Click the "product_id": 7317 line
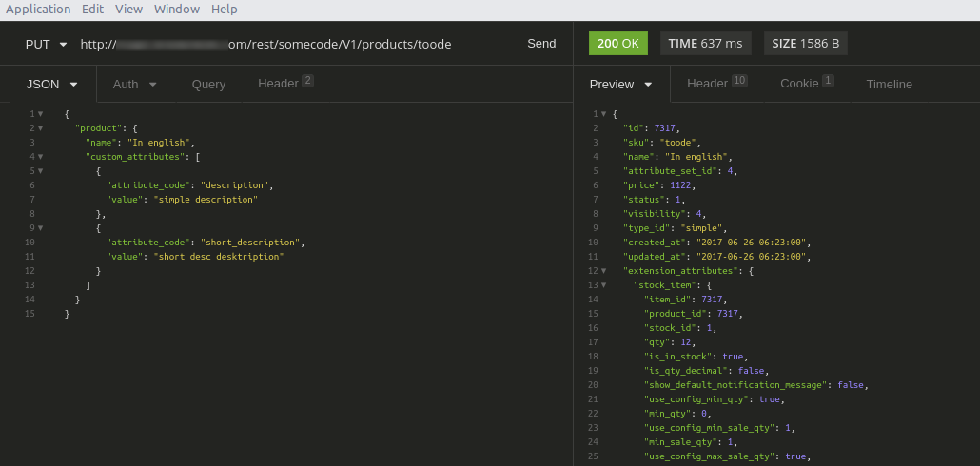Viewport: 980px width, 466px height. point(694,314)
